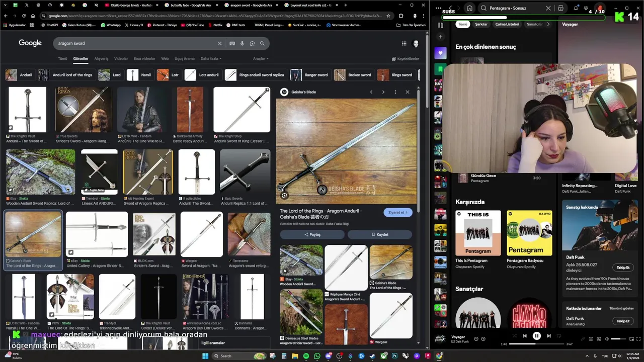
Task: Open Spotify Your Library sidebar icon
Action: point(440,25)
